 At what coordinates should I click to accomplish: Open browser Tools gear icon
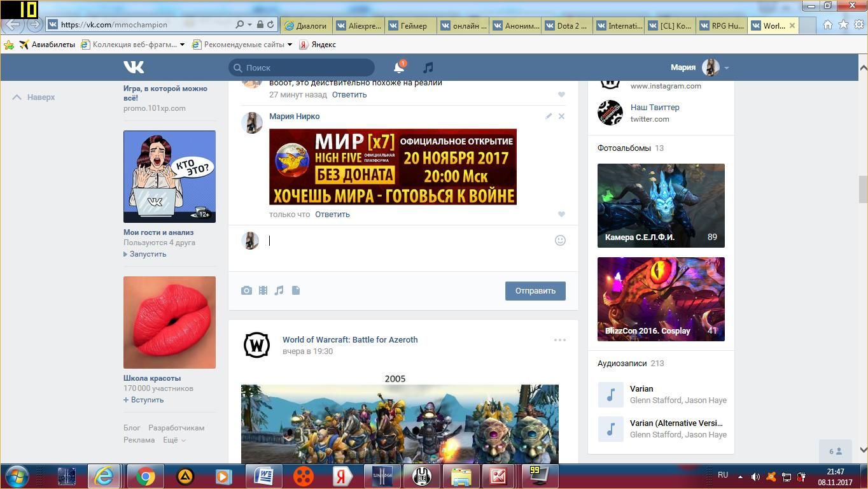point(859,25)
